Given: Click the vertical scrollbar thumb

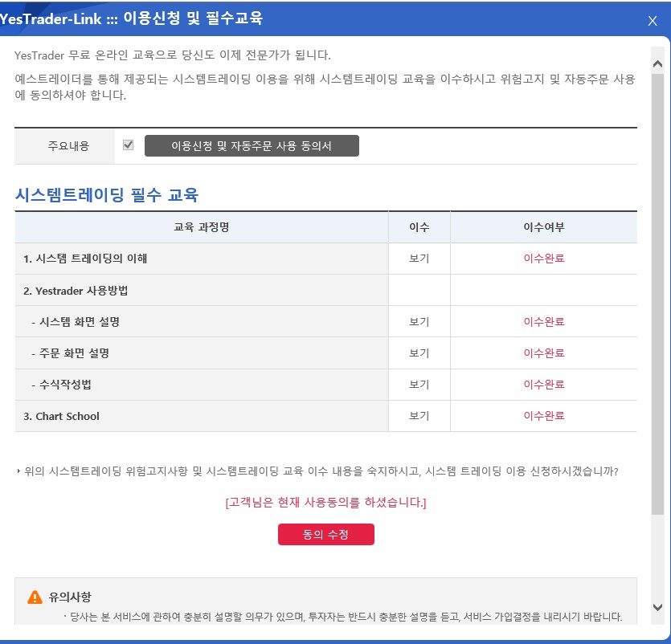Looking at the screenshot, I should 657,289.
